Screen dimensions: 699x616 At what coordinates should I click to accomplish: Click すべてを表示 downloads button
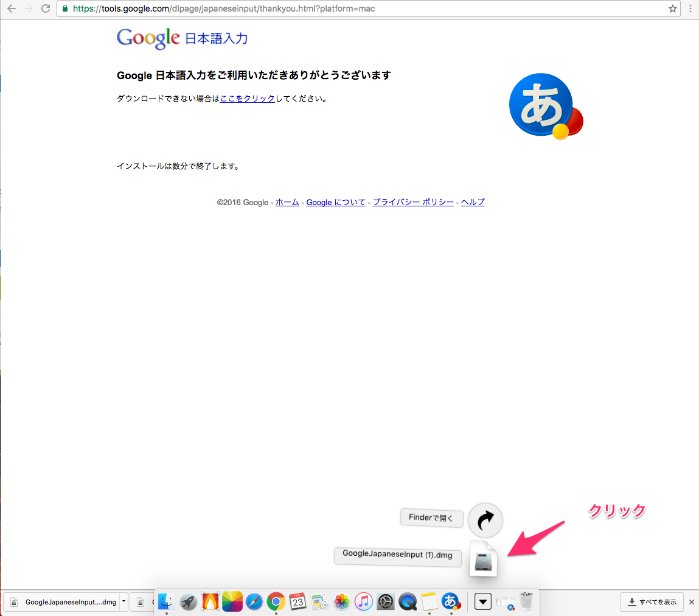pyautogui.click(x=652, y=602)
